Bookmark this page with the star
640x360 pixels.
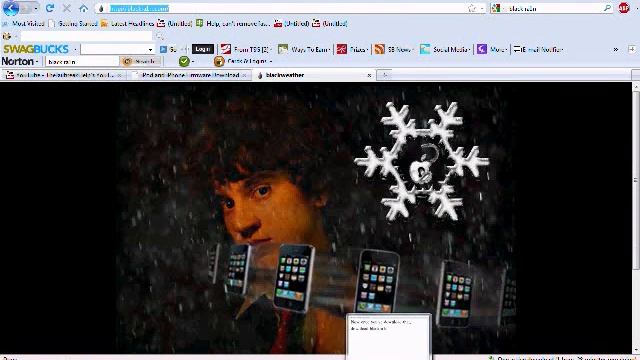tap(472, 9)
